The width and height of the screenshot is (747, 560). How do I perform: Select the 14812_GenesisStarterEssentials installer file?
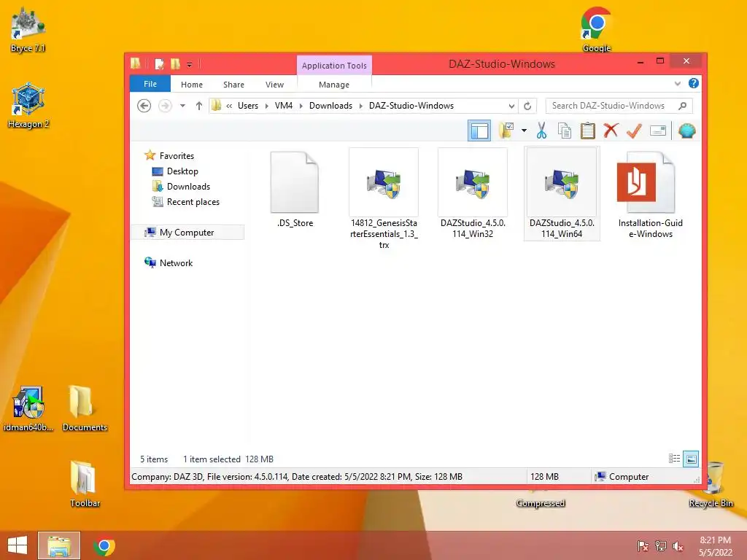384,199
